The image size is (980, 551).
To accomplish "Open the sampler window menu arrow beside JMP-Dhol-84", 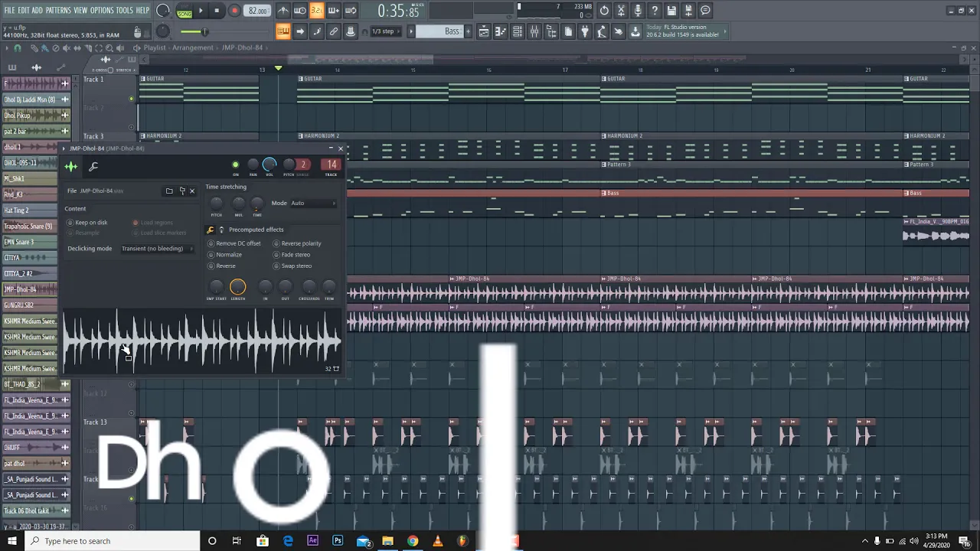I will click(65, 148).
